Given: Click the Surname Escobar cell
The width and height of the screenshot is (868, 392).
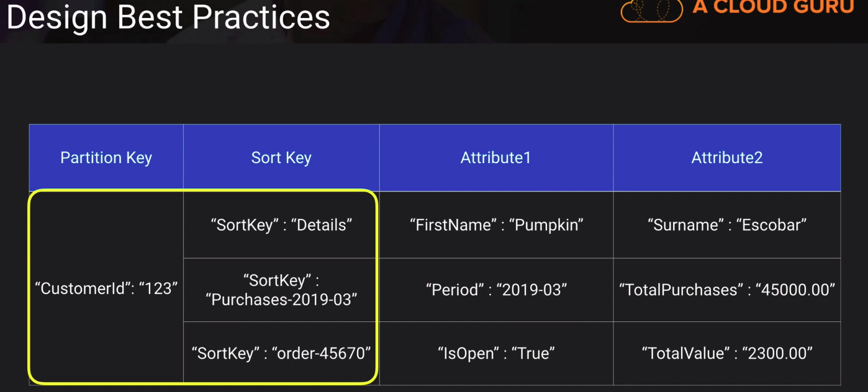Looking at the screenshot, I should pos(726,225).
